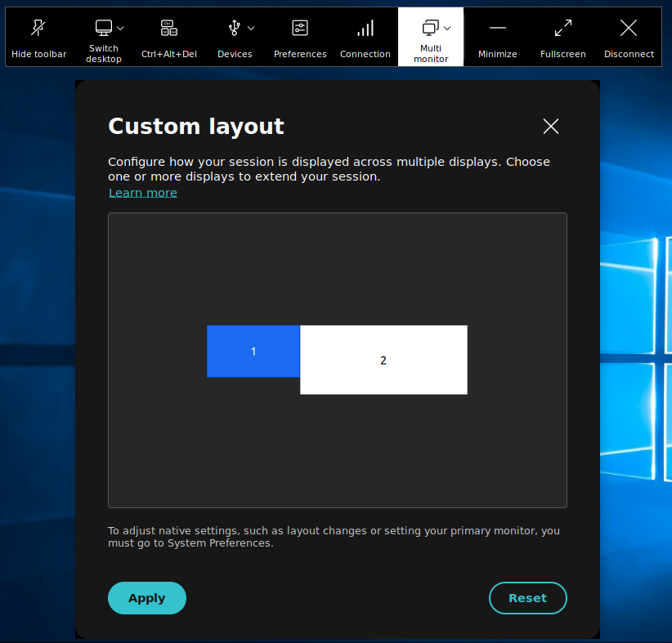Expand the Switch desktop dropdown chevron
The image size is (672, 643).
(x=121, y=28)
